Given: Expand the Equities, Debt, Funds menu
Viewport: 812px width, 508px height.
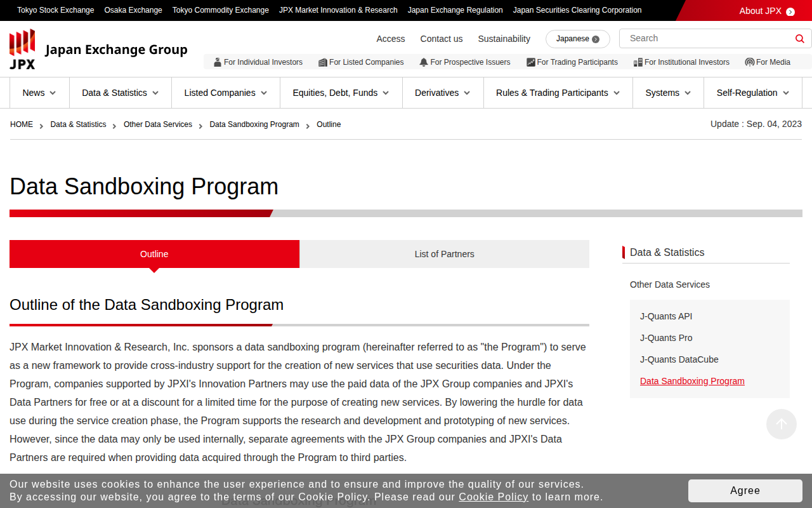Looking at the screenshot, I should point(341,93).
